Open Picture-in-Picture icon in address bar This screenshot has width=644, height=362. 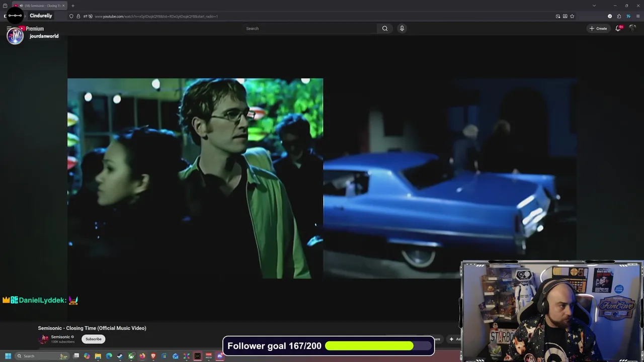click(558, 16)
